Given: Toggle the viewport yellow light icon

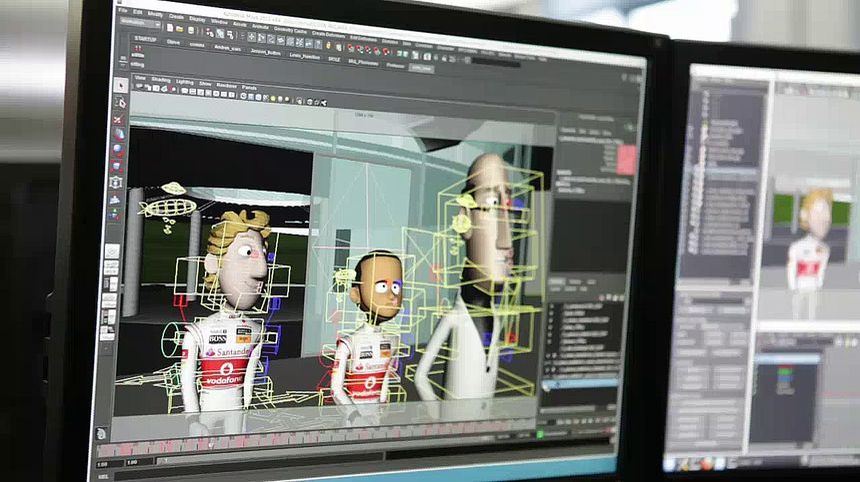Looking at the screenshot, I should click(x=273, y=99).
